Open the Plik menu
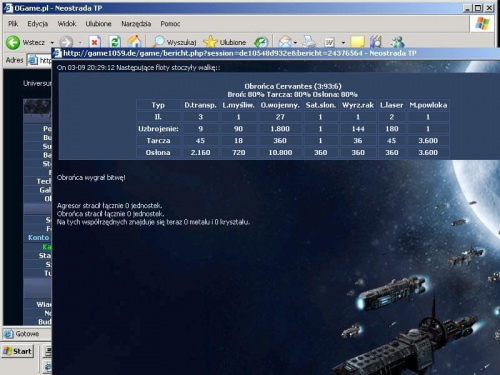The width and height of the screenshot is (500, 375). pyautogui.click(x=13, y=24)
